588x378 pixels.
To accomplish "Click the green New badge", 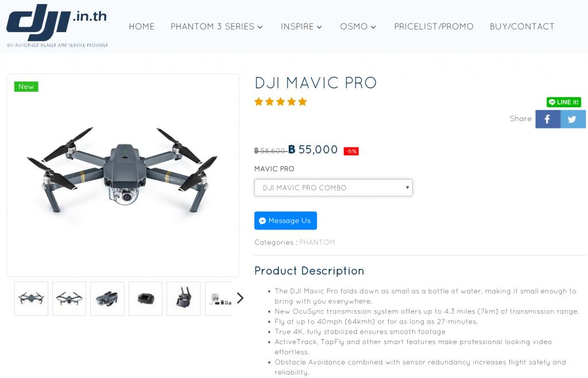I will pos(26,87).
